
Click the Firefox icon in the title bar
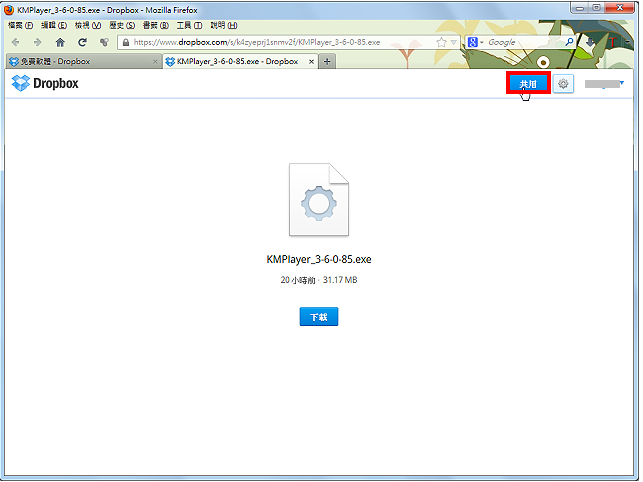[9, 10]
